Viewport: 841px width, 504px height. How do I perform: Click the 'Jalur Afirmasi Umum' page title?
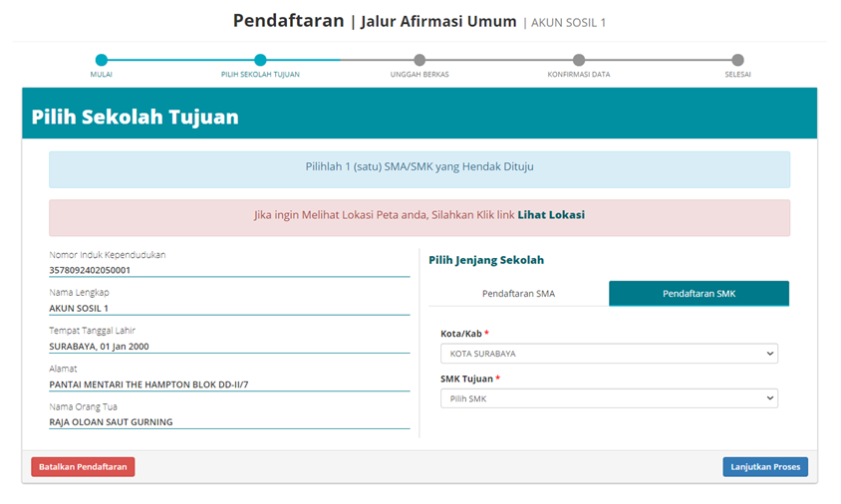[438, 22]
